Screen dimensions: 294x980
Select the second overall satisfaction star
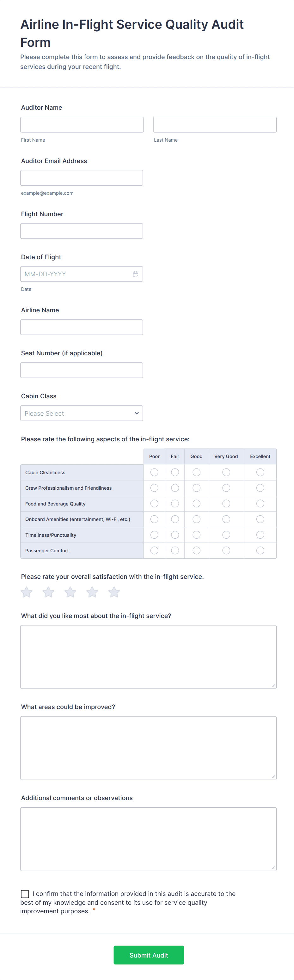click(x=48, y=592)
